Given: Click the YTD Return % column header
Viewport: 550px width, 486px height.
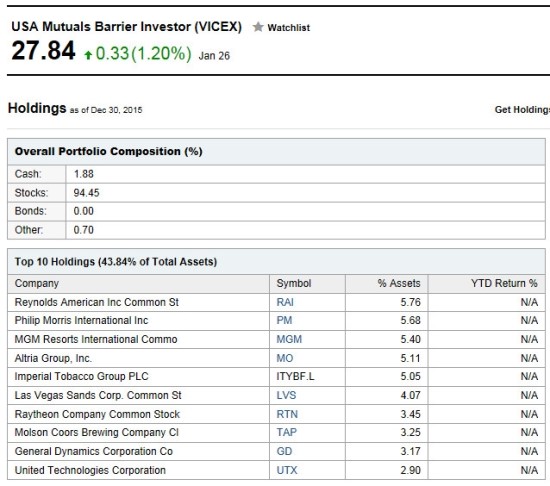Looking at the screenshot, I should click(504, 283).
